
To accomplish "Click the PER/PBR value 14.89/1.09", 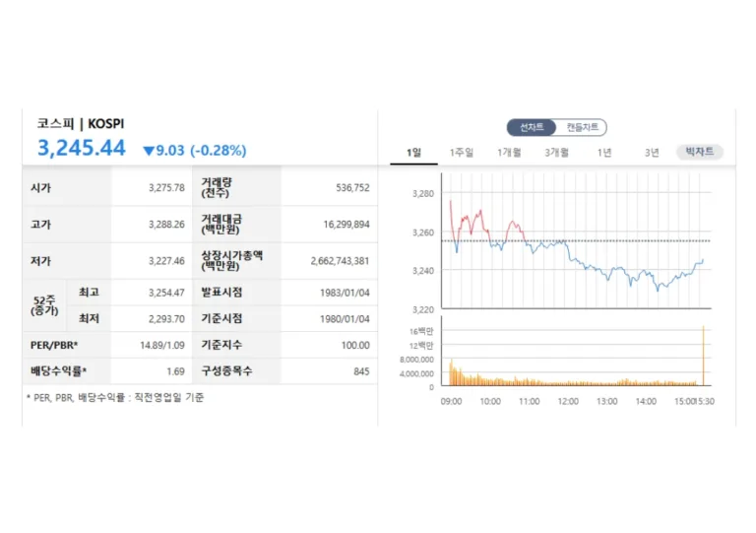I will click(x=162, y=346).
